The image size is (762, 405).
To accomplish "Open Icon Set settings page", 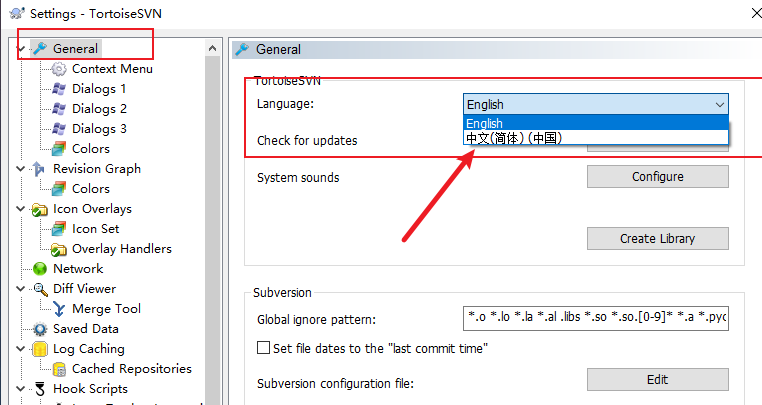I will coord(96,229).
